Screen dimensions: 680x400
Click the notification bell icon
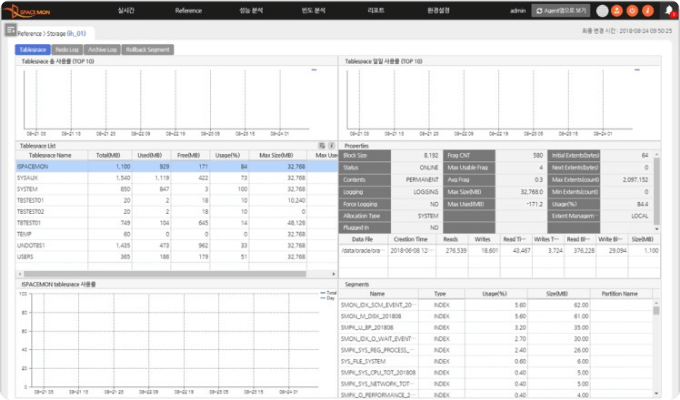pyautogui.click(x=669, y=10)
